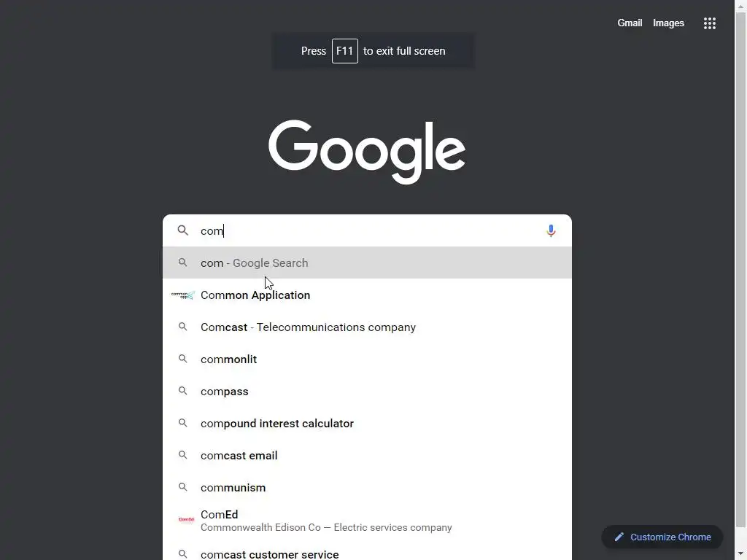The height and width of the screenshot is (560, 747).
Task: Click the search icon beside compass
Action: pos(183,391)
